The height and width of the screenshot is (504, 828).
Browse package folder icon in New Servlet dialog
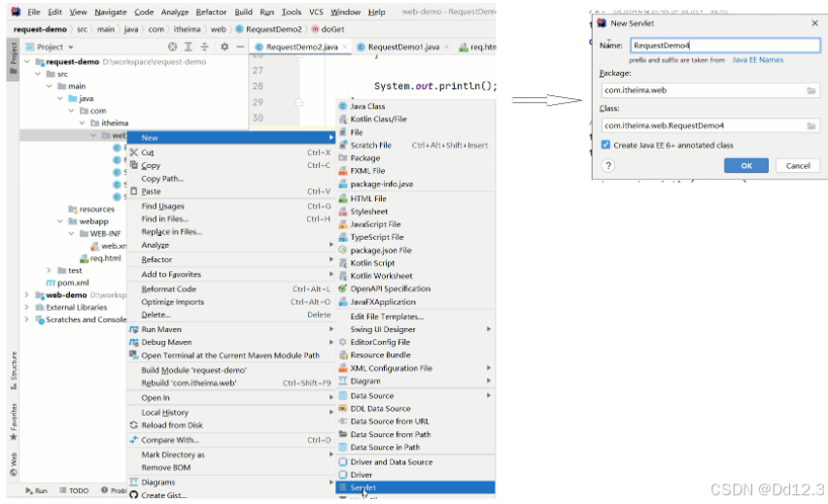(811, 90)
